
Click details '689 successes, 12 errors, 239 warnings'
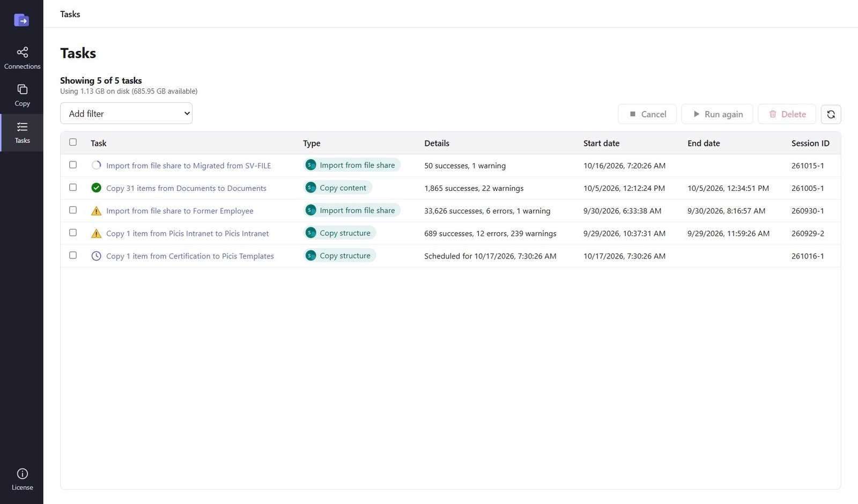pyautogui.click(x=490, y=233)
